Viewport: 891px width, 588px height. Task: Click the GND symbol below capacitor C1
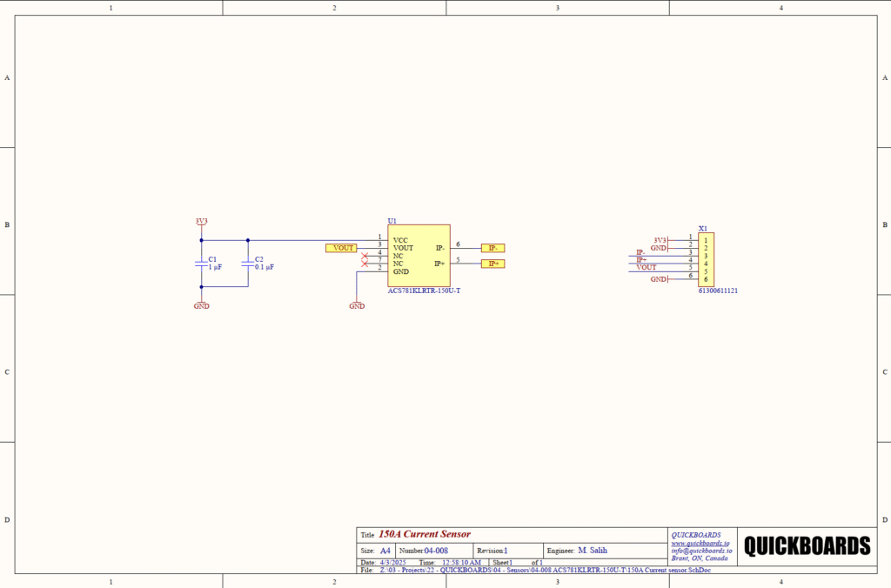point(201,305)
